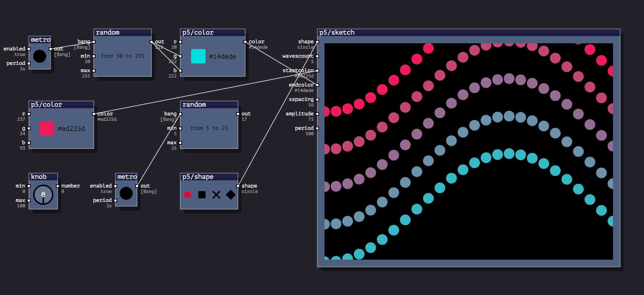Select the black square shape in p5/shape
644x295 pixels.
(202, 195)
